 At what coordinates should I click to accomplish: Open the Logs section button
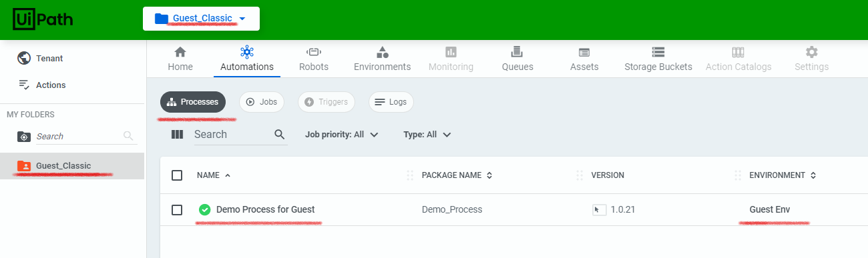(391, 102)
